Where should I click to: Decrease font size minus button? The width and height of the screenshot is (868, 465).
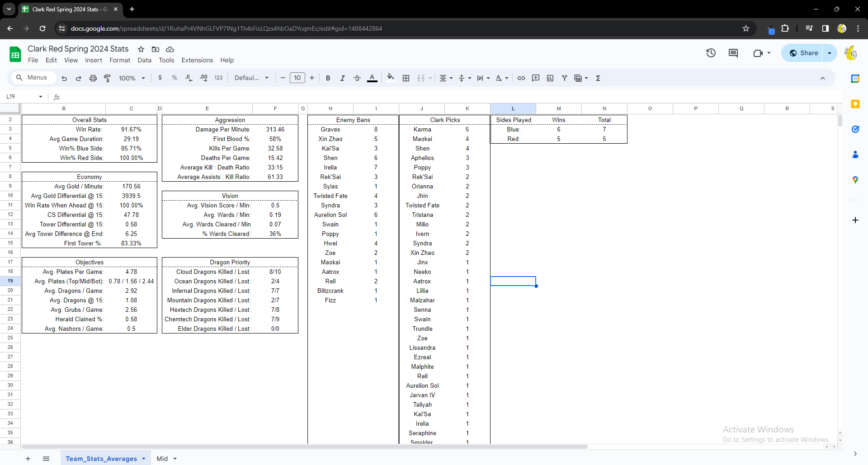point(283,78)
